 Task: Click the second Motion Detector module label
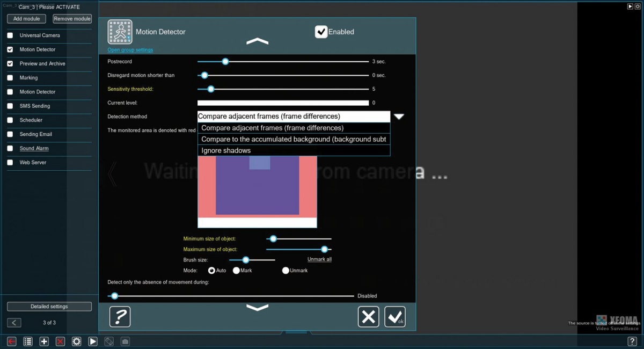[38, 92]
